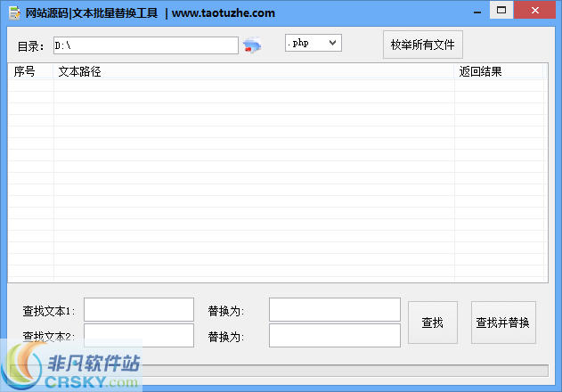Click the 枚举所有文件 button

[x=422, y=45]
